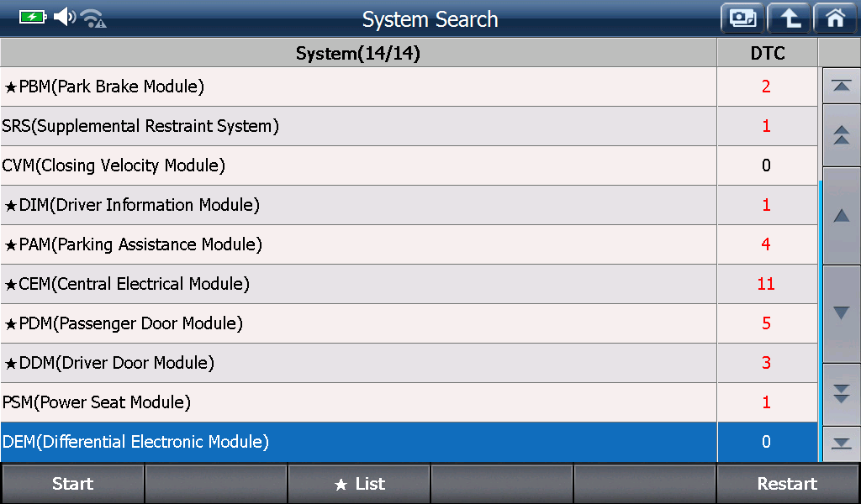The width and height of the screenshot is (861, 504).
Task: Go back using the up-arrow icon
Action: tap(789, 18)
